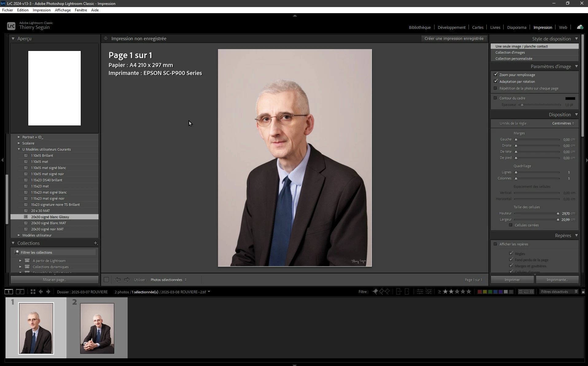
Task: Enable Répétition de la photo sur chaque page
Action: pos(495,88)
